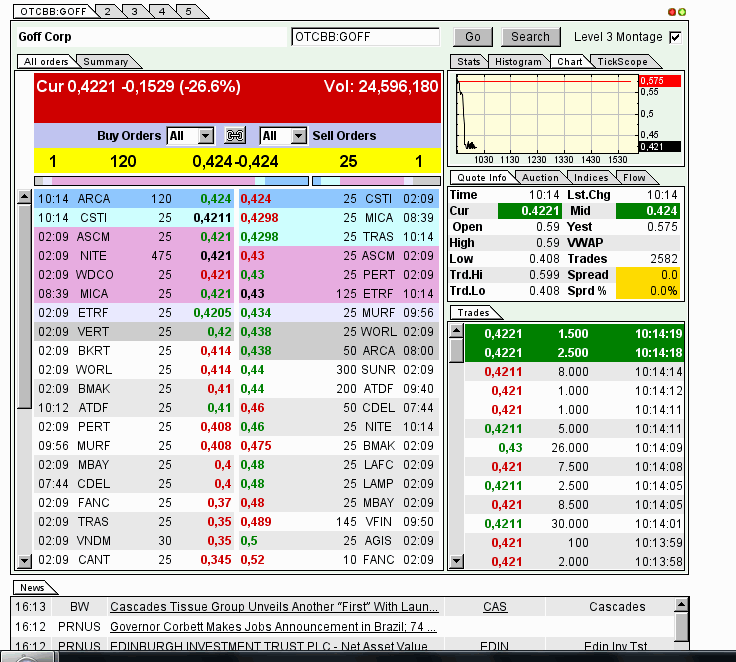Select the News tab
This screenshot has height=662, width=736.
point(32,587)
